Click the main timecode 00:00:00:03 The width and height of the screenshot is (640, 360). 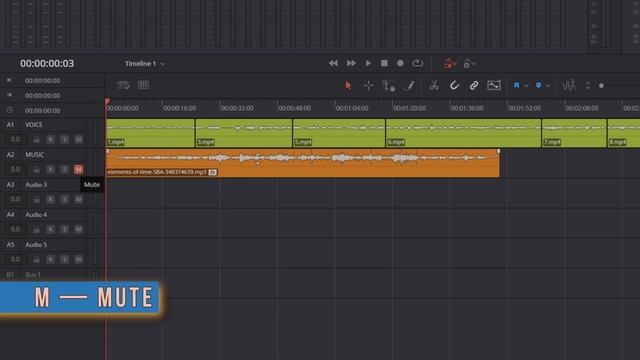click(47, 64)
